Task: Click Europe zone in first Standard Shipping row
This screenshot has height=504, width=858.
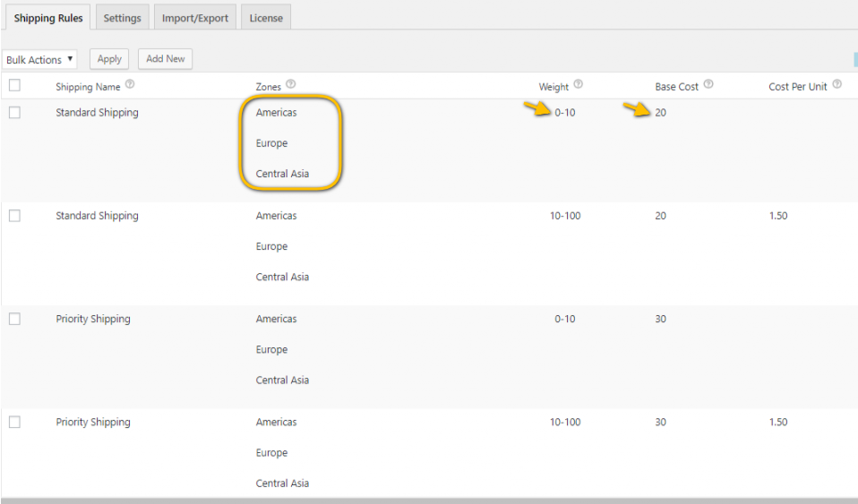Action: pyautogui.click(x=271, y=143)
